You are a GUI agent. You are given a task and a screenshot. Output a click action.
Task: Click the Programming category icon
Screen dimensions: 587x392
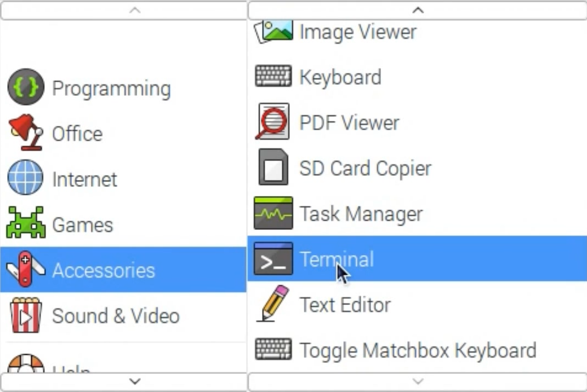point(26,87)
